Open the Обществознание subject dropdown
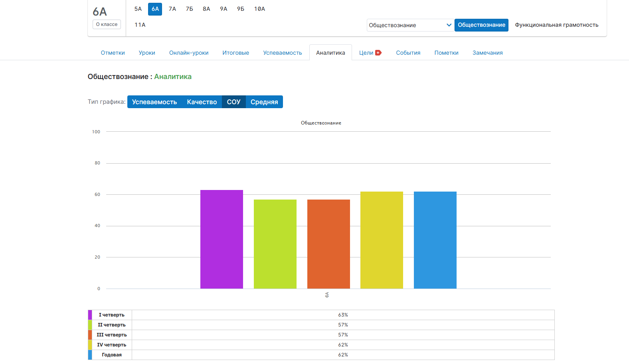 (410, 25)
